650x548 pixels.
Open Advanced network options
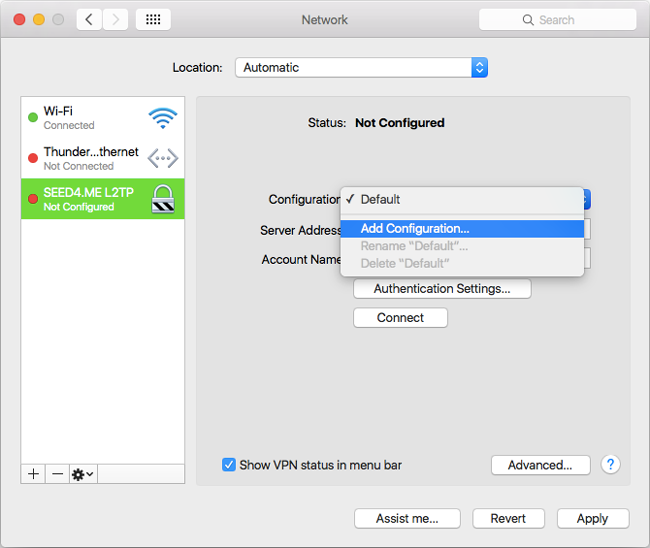[540, 465]
